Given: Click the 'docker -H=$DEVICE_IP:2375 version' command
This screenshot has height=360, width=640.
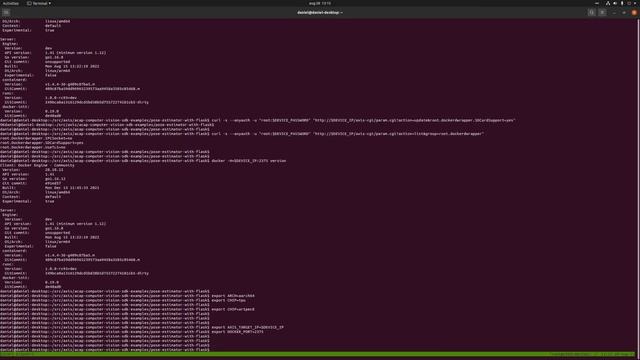Looking at the screenshot, I should [249, 161].
